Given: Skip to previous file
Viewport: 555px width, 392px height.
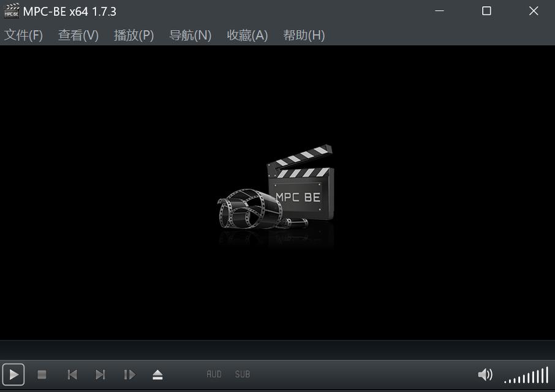Looking at the screenshot, I should pyautogui.click(x=72, y=374).
